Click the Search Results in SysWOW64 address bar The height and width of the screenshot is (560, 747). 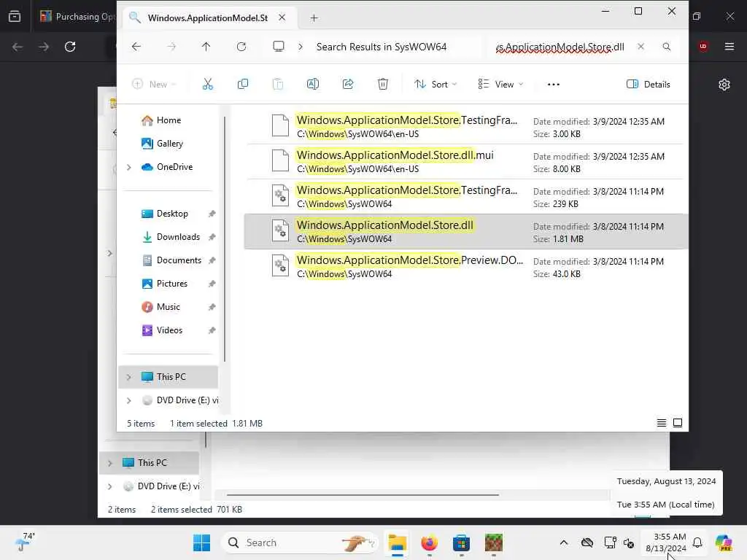click(381, 47)
